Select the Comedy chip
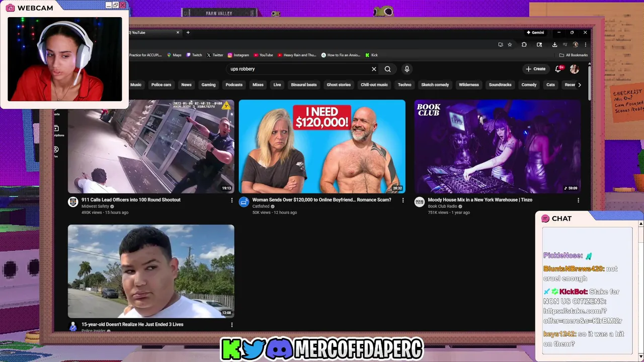This screenshot has height=362, width=644. pos(529,85)
